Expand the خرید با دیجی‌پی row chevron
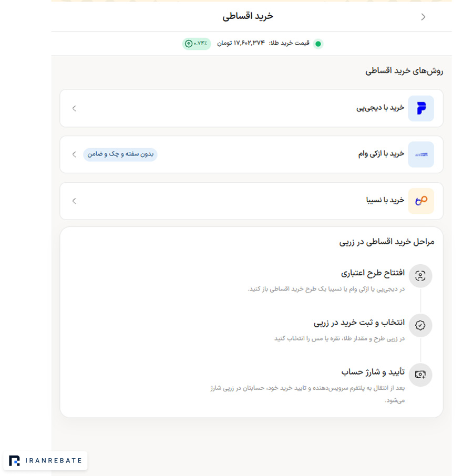 74,108
